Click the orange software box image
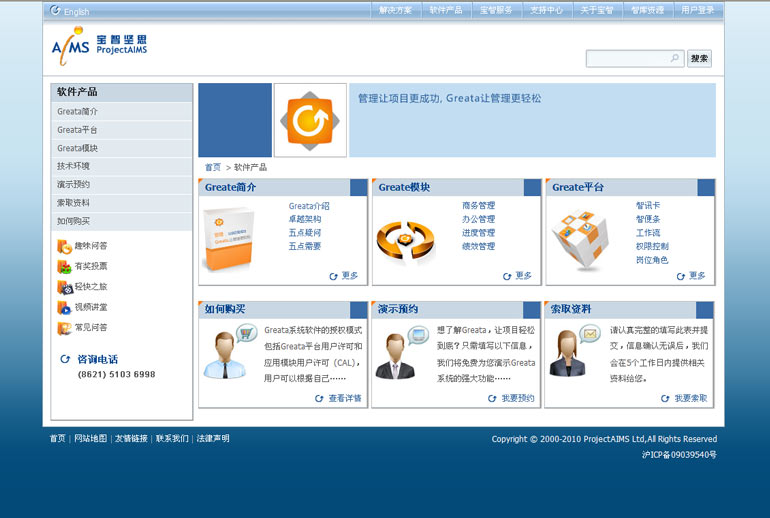Image resolution: width=770 pixels, height=518 pixels. (x=228, y=239)
